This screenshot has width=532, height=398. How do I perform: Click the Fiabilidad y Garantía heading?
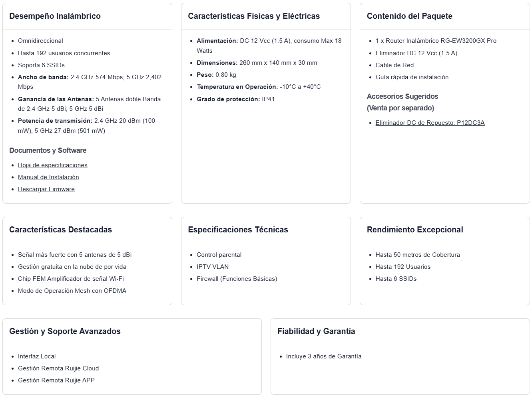(x=316, y=332)
